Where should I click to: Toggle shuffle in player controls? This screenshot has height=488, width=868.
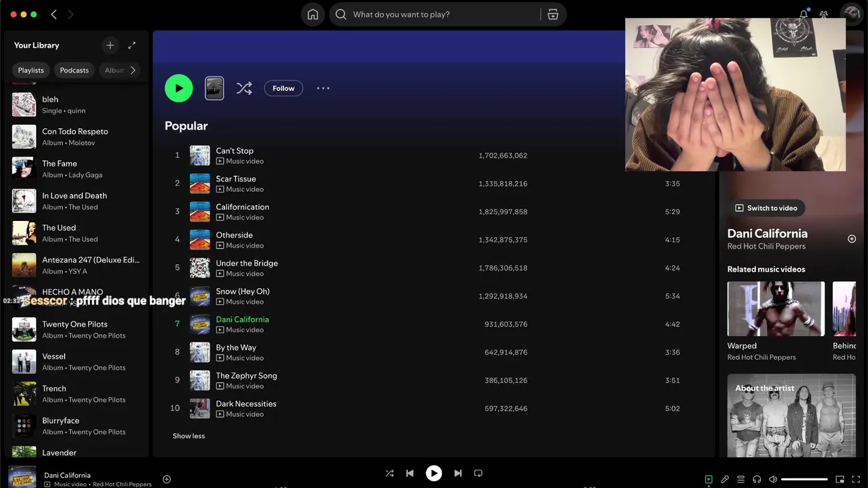click(389, 473)
